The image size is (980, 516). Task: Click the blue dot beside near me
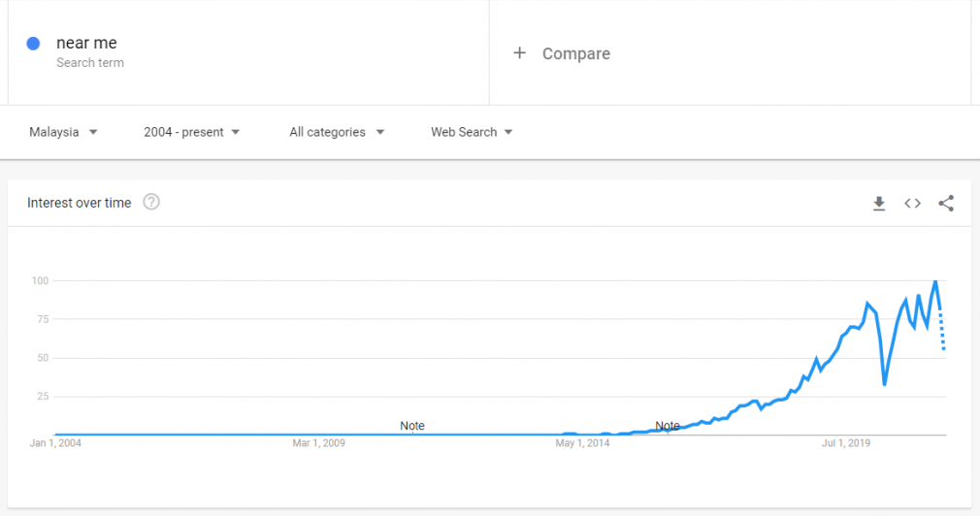pyautogui.click(x=33, y=43)
